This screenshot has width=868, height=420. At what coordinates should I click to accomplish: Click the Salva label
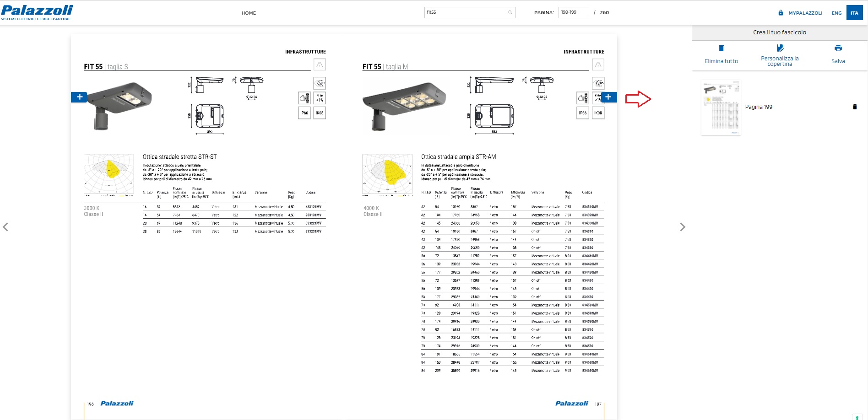pyautogui.click(x=838, y=61)
